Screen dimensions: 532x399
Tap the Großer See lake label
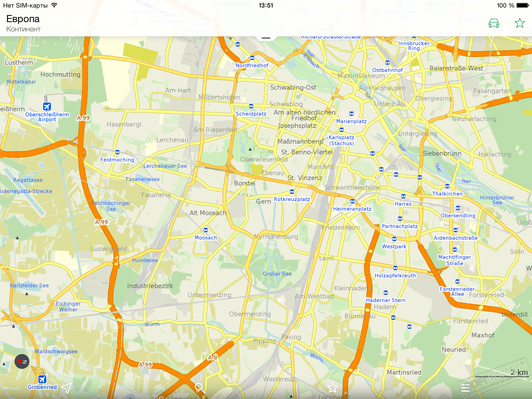(x=277, y=274)
